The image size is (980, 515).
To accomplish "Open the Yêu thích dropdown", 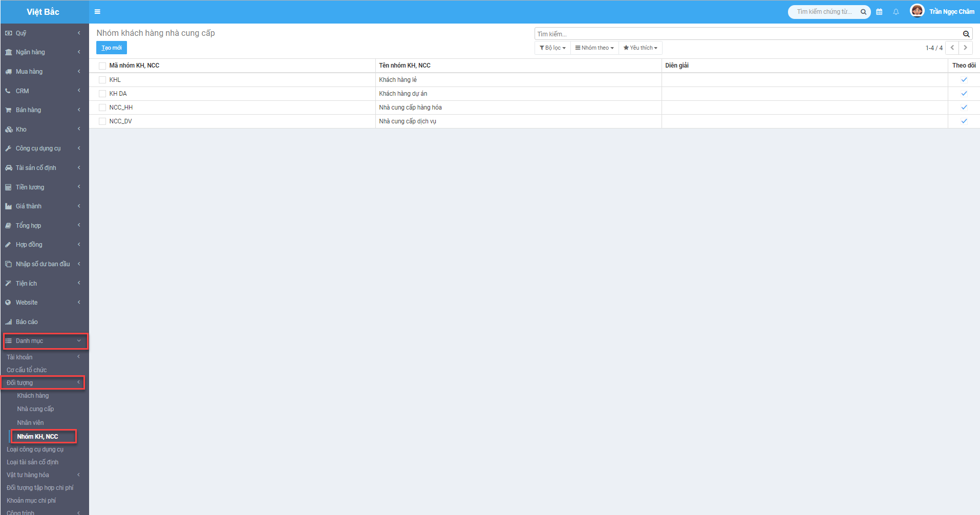I will [641, 48].
